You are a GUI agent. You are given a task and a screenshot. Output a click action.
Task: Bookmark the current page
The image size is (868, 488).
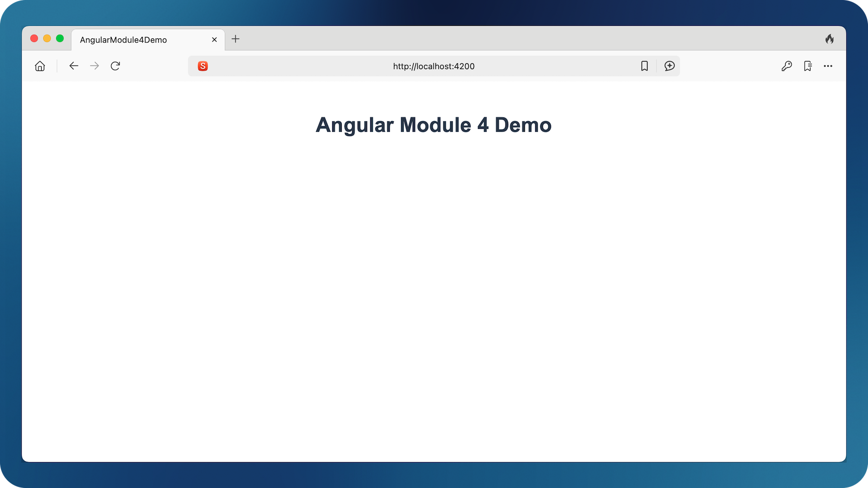645,66
